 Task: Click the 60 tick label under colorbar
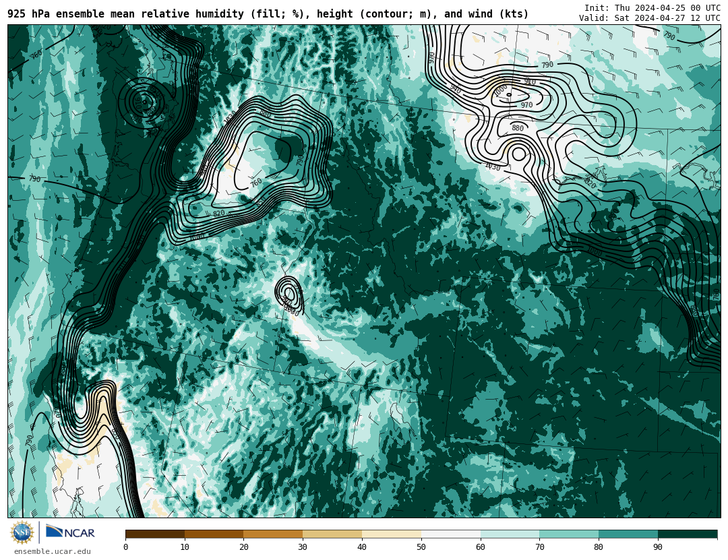coord(481,547)
